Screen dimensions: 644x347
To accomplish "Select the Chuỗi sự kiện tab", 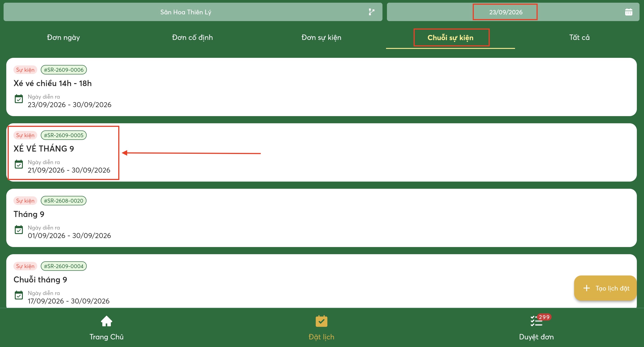I will pyautogui.click(x=450, y=37).
